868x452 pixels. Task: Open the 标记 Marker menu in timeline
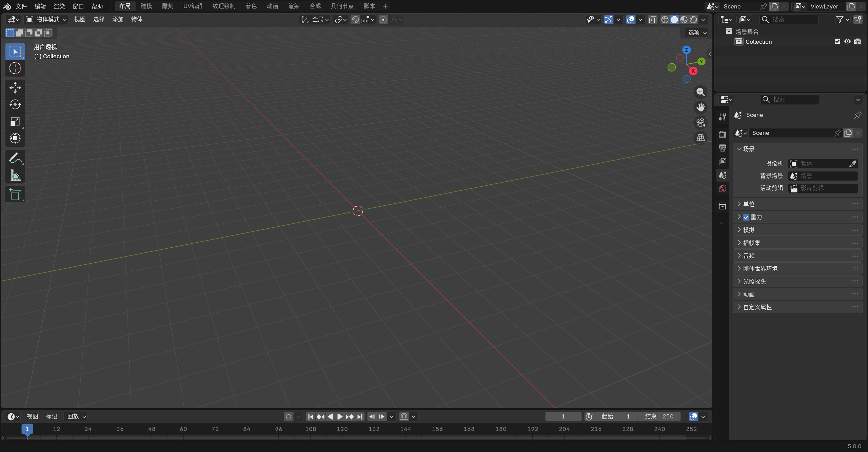(51, 417)
